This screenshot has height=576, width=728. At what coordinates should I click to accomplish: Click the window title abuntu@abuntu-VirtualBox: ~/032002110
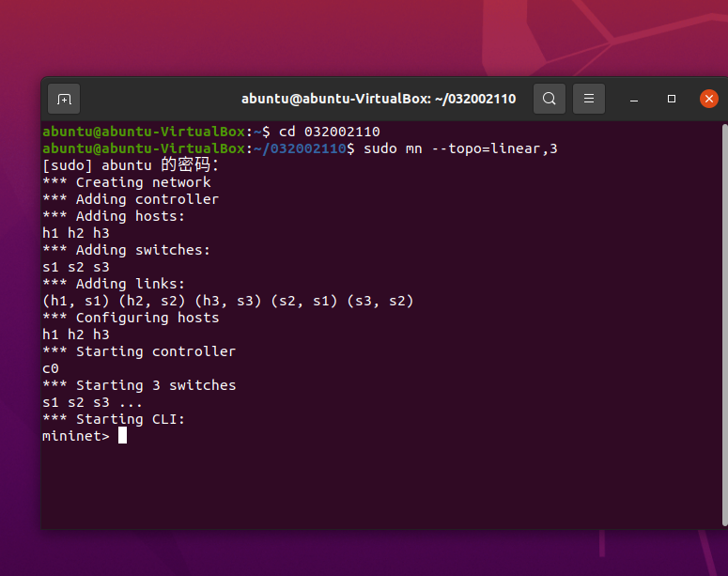pos(379,99)
